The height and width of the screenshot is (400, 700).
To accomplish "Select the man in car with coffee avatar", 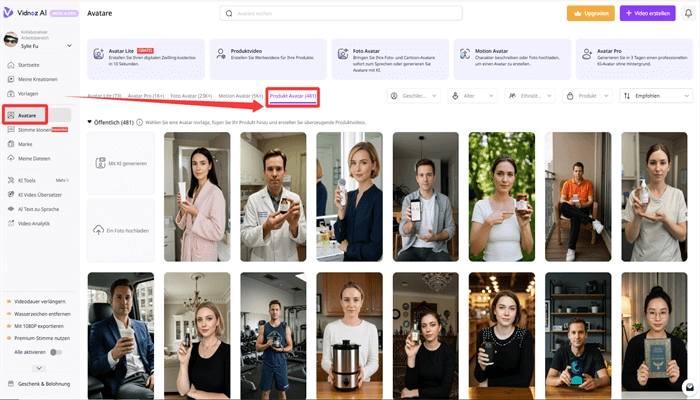I will [x=121, y=336].
